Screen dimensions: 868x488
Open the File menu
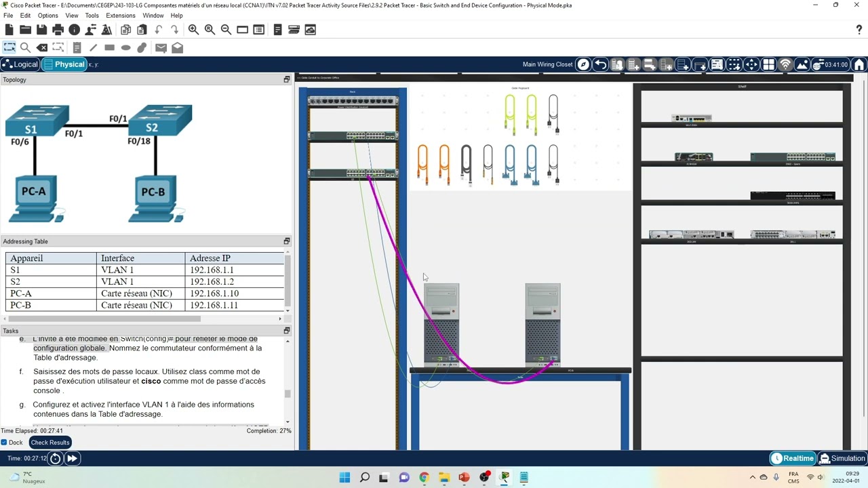pyautogui.click(x=8, y=16)
